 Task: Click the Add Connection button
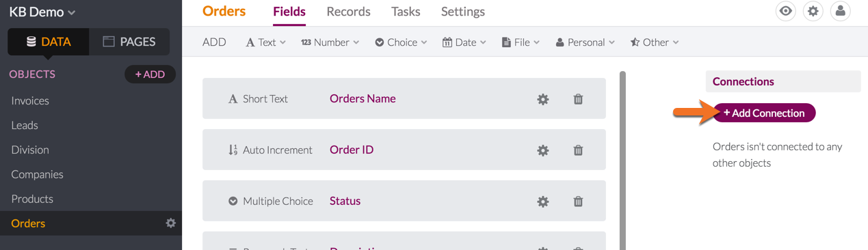[764, 113]
